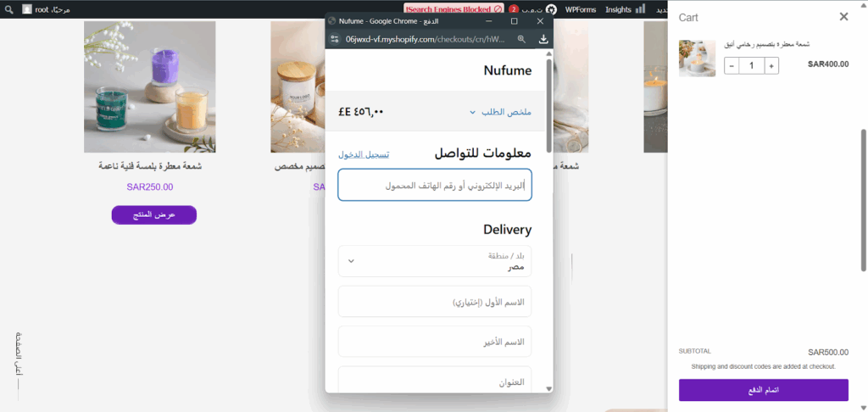Click the cart quantity field showing 1
This screenshot has height=412, width=868.
(x=752, y=66)
